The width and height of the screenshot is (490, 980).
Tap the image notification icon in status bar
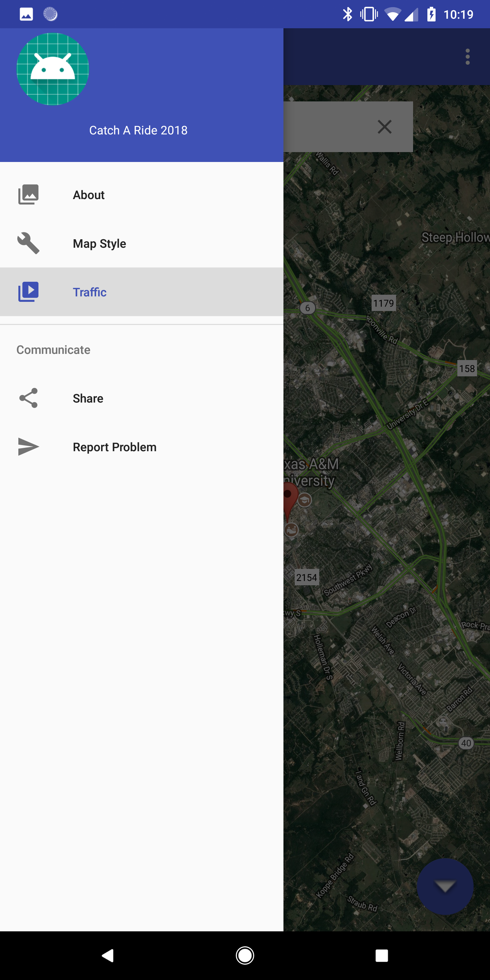(26, 14)
